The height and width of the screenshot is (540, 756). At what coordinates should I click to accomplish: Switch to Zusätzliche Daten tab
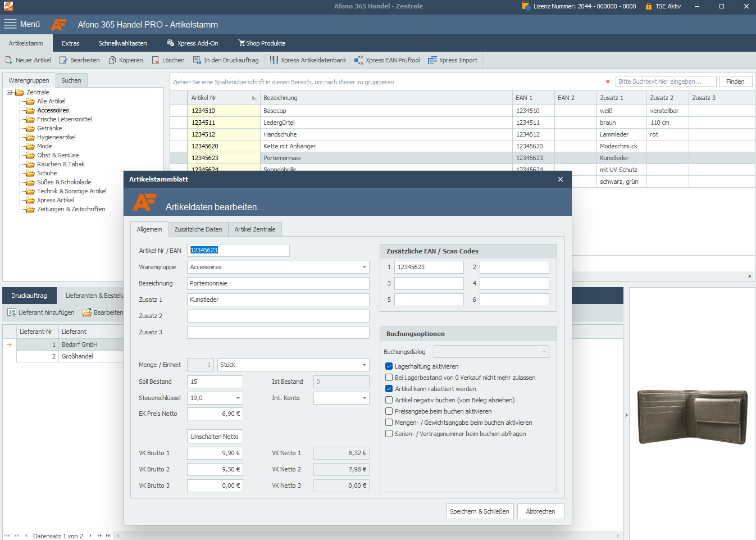(198, 229)
